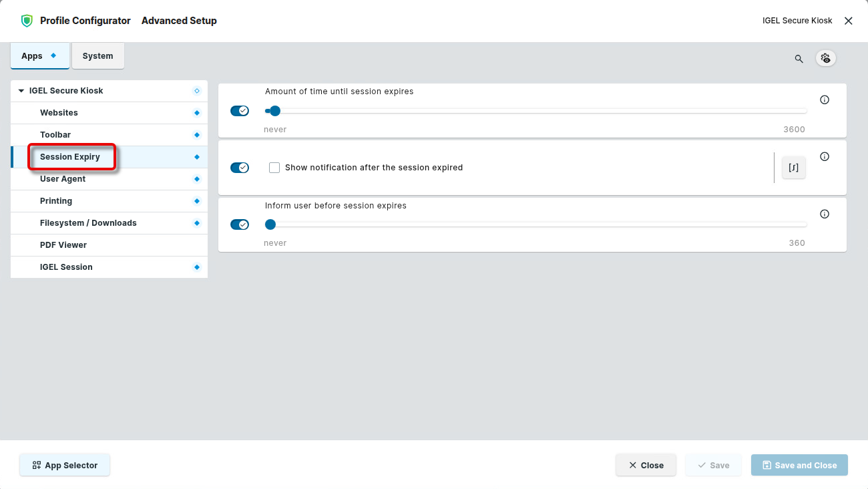The image size is (868, 489).
Task: Collapse the IGEL Secure Kiosk tree
Action: 21,91
